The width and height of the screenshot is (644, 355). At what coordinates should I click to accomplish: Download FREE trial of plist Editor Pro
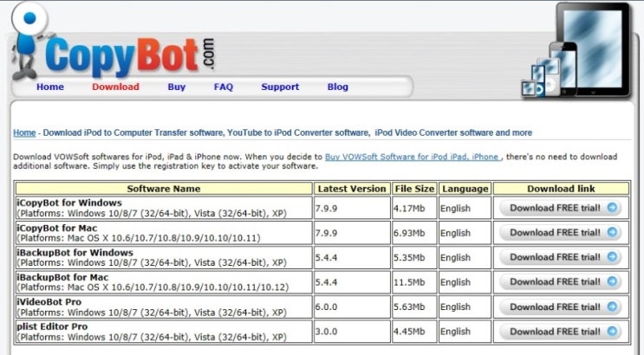coord(561,332)
